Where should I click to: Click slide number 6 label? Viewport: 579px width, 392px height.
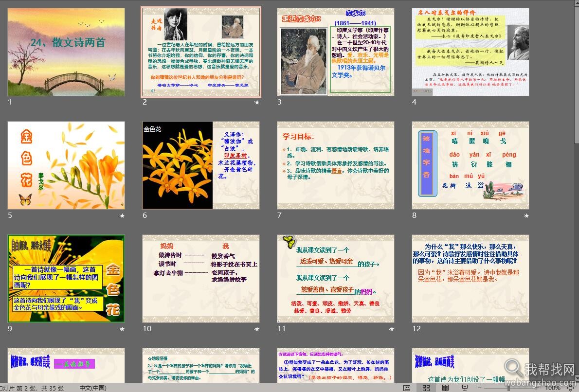[x=145, y=215]
